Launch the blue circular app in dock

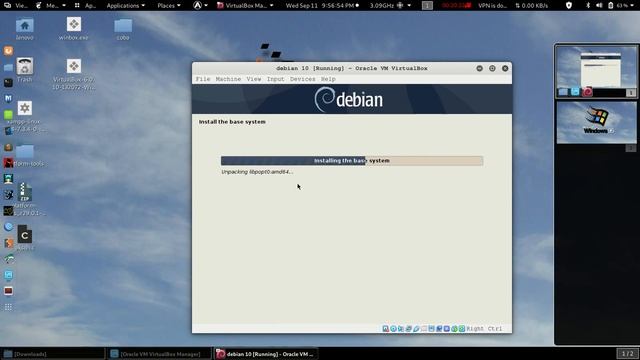8,227
